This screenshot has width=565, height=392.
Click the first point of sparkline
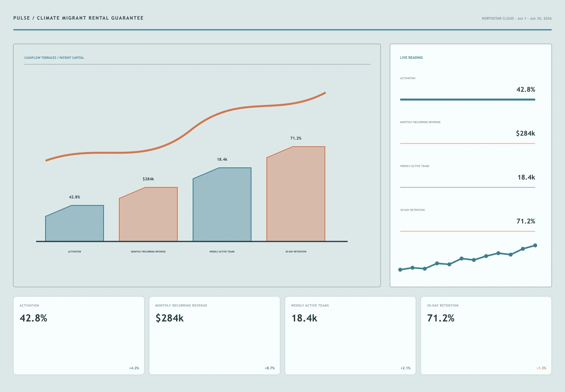pyautogui.click(x=400, y=270)
